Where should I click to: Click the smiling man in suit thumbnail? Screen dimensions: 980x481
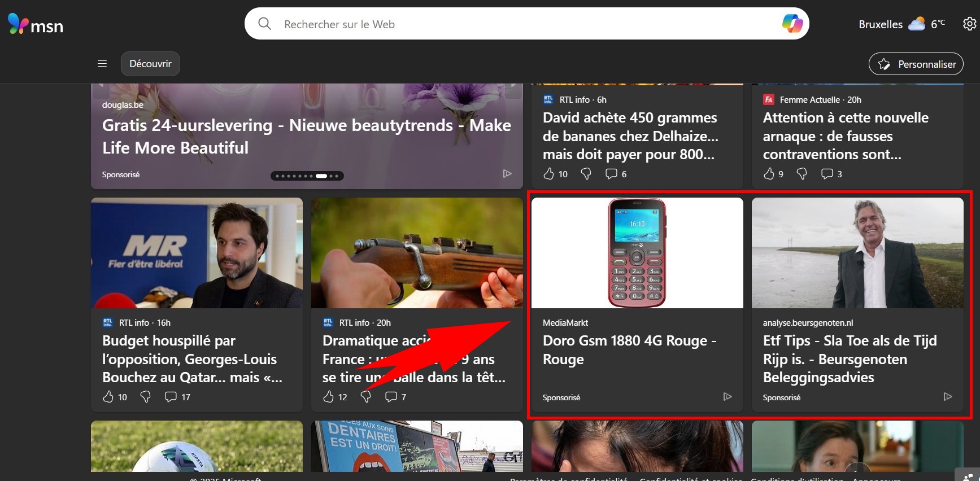coord(857,253)
